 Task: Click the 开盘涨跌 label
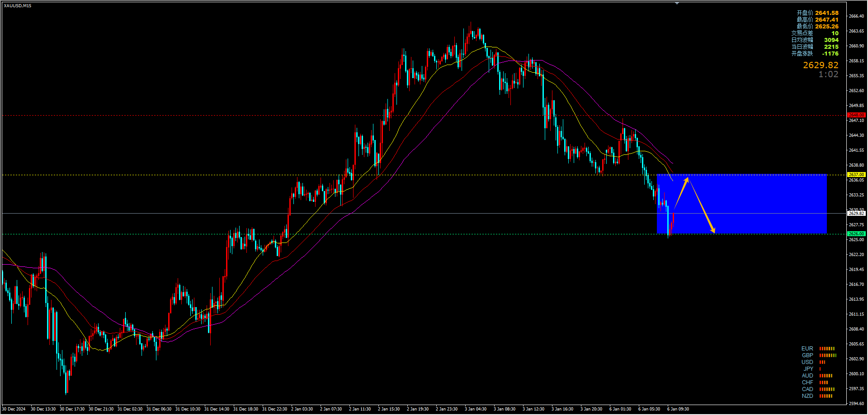click(x=802, y=54)
